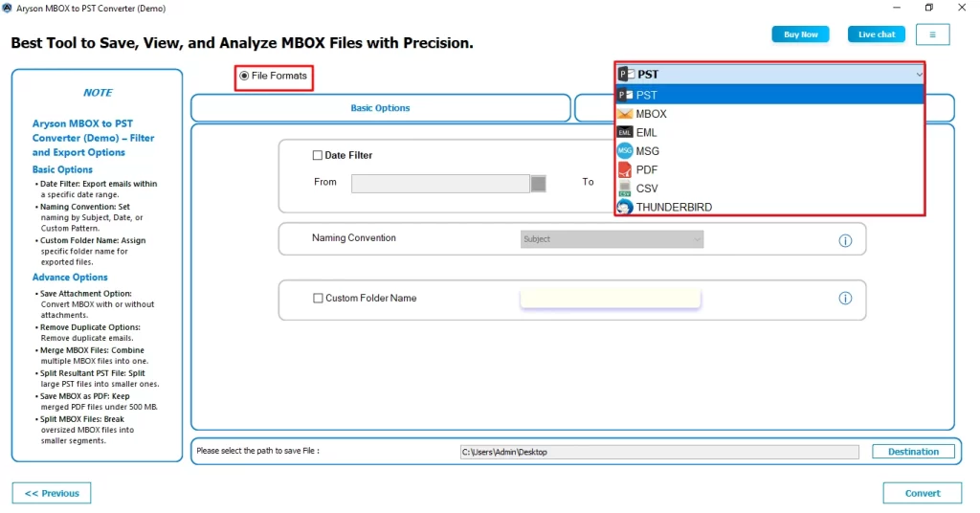Minimize the Aryson converter window
The image size is (980, 513).
click(x=896, y=8)
